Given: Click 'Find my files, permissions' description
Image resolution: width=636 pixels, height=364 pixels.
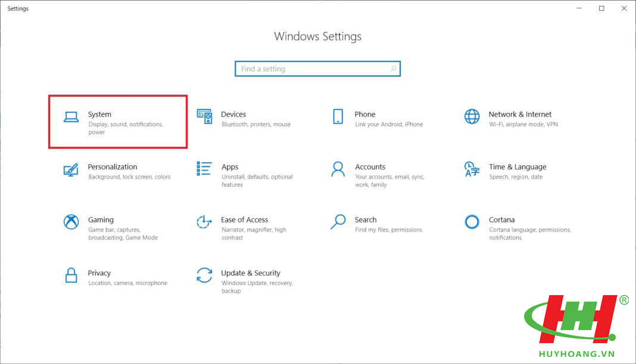Looking at the screenshot, I should pyautogui.click(x=389, y=230).
